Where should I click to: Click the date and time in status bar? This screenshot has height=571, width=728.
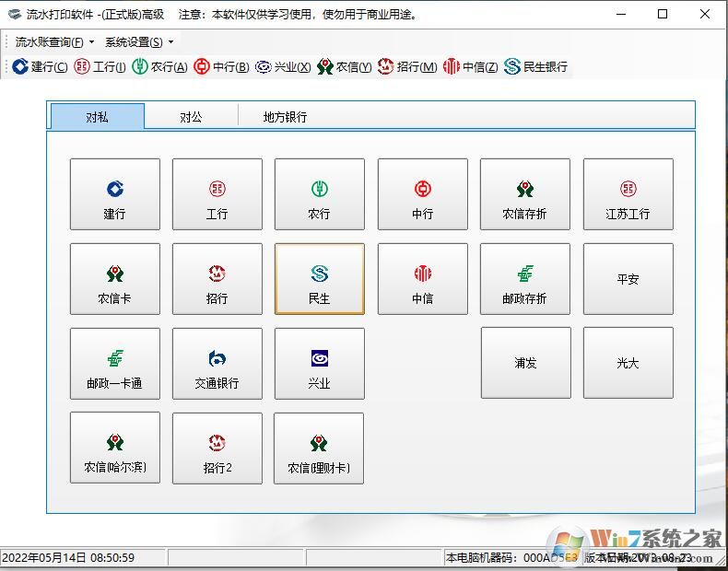point(69,557)
